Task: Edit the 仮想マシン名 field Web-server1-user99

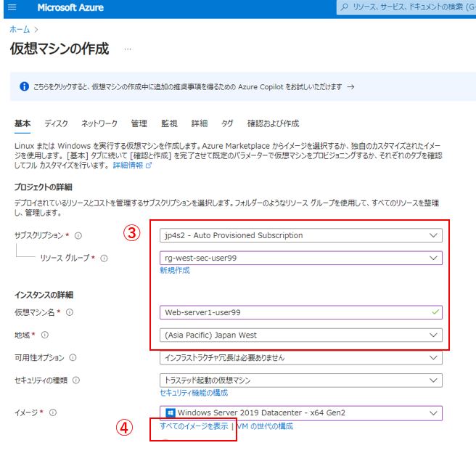Action: [x=301, y=312]
